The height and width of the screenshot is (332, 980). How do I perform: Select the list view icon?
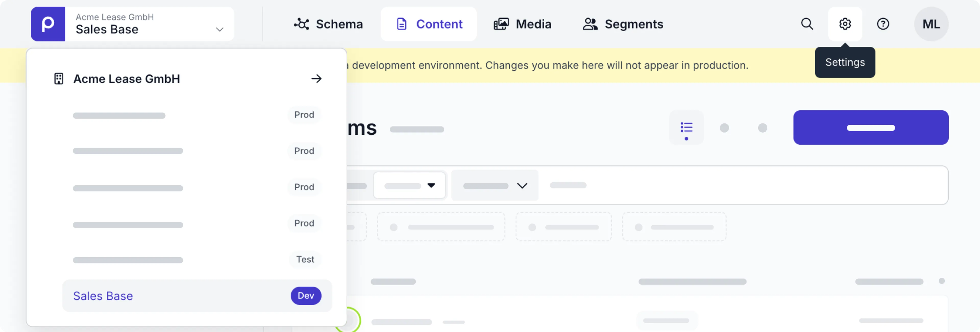pos(686,127)
